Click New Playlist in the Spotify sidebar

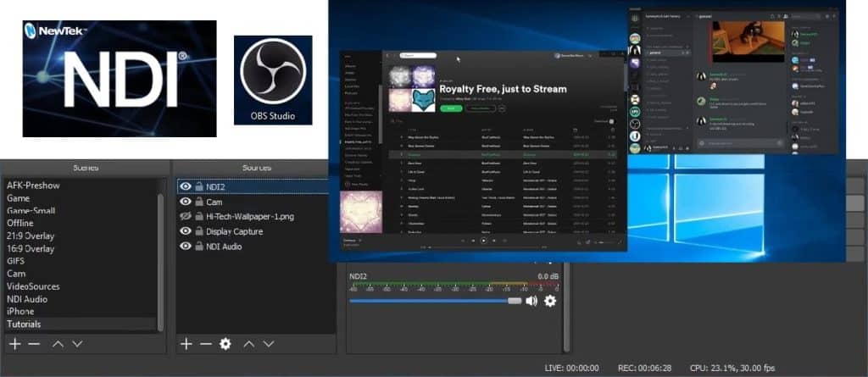pos(357,183)
